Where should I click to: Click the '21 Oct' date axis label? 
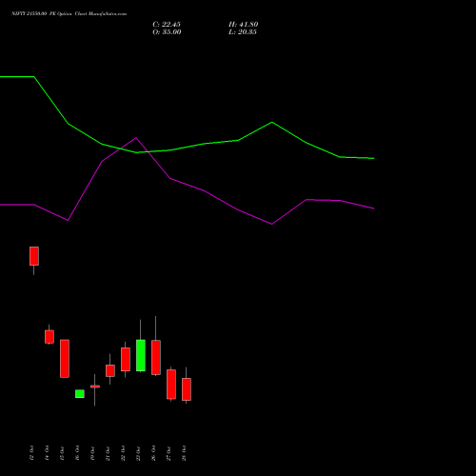click(x=108, y=453)
